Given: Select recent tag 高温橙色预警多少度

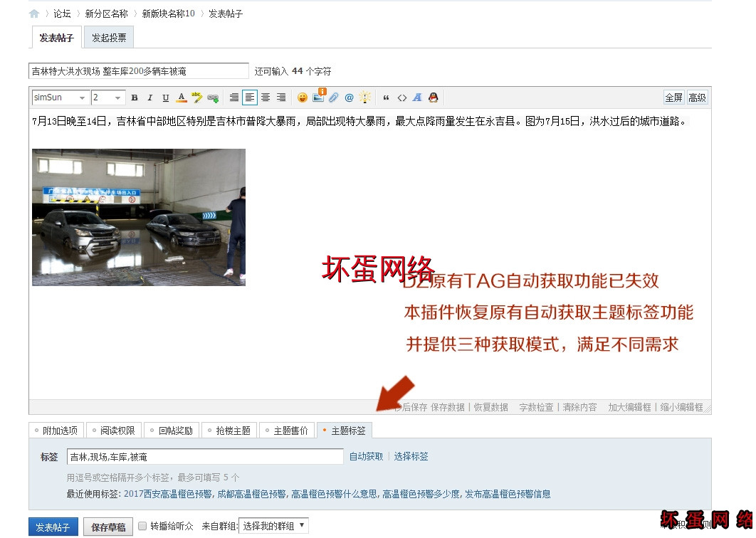Looking at the screenshot, I should coord(421,494).
